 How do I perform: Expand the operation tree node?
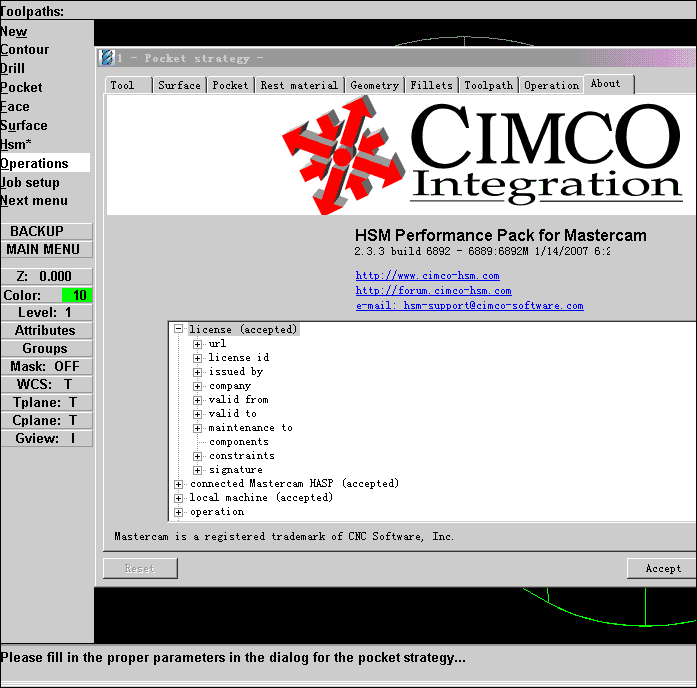[x=179, y=512]
